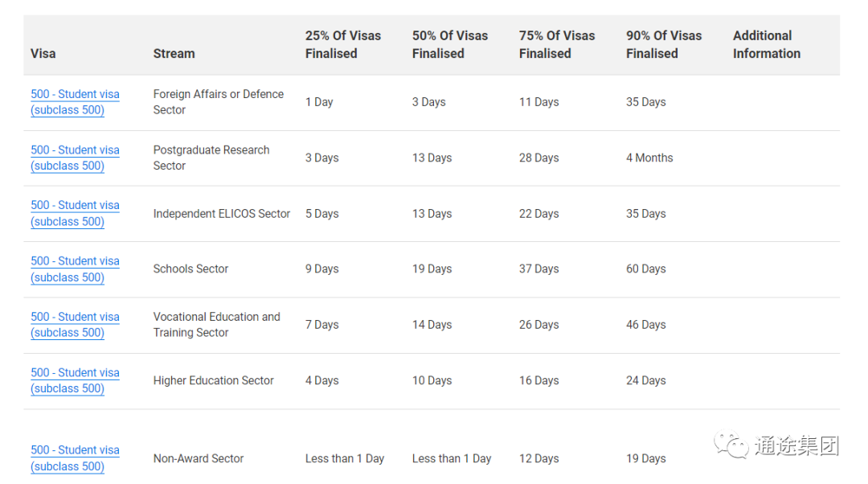Click the 25% Of Visas Finalised header
Screen dimensions: 868x484
point(342,44)
